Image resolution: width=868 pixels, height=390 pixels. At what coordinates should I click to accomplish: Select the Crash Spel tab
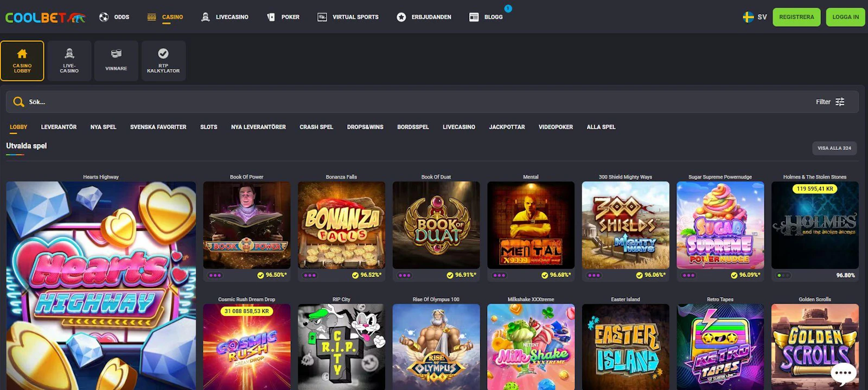(x=316, y=127)
